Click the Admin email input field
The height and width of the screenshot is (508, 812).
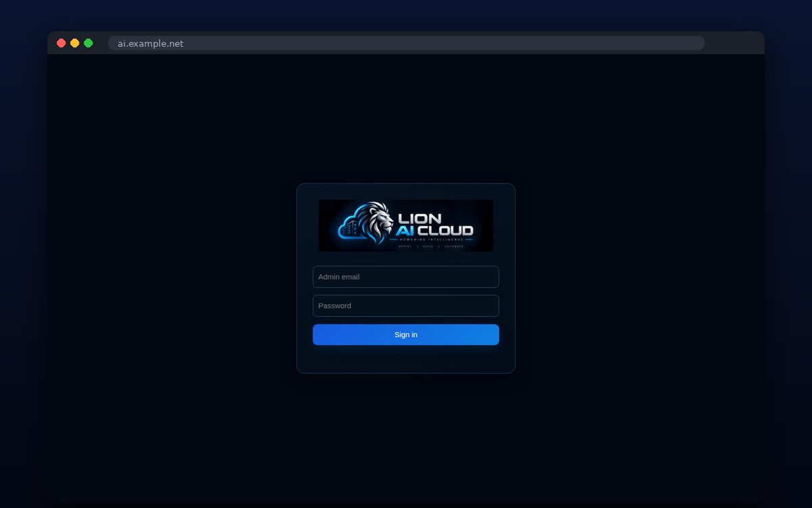406,277
